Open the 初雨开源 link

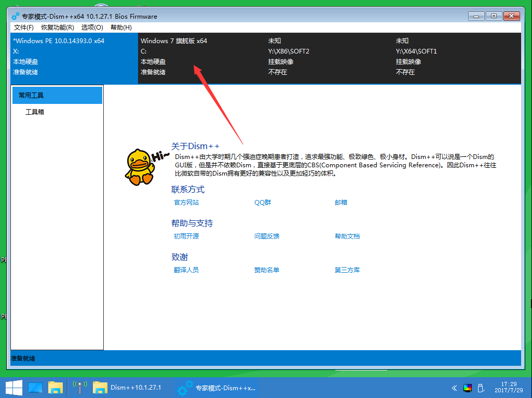tap(186, 236)
